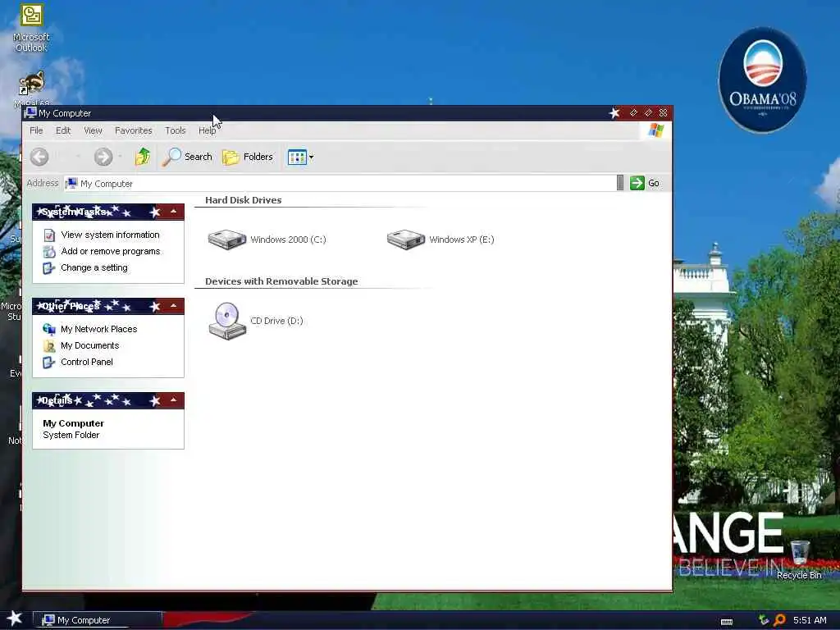Open the Microsoft Outlook desktop icon
The height and width of the screenshot is (630, 840).
tap(31, 28)
